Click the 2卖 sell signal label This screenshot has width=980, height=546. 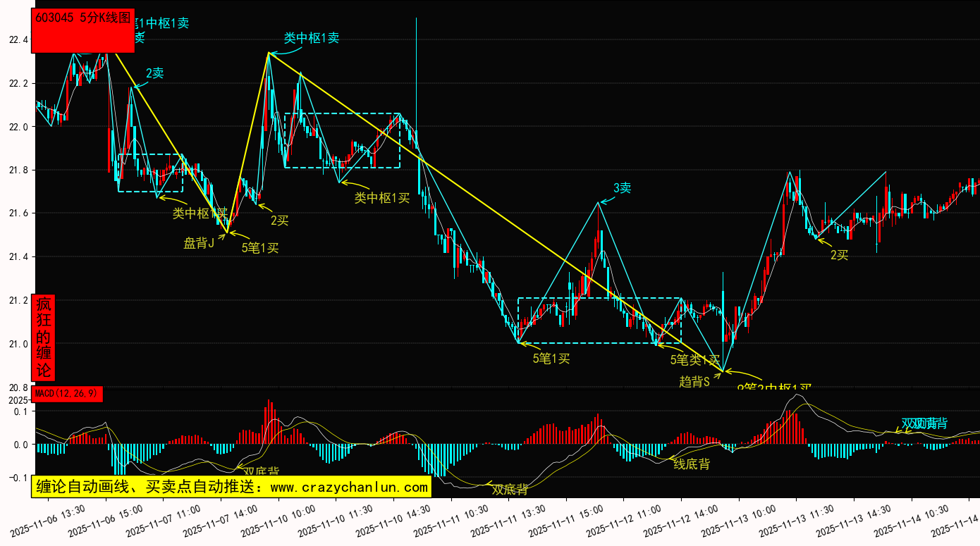[x=155, y=73]
